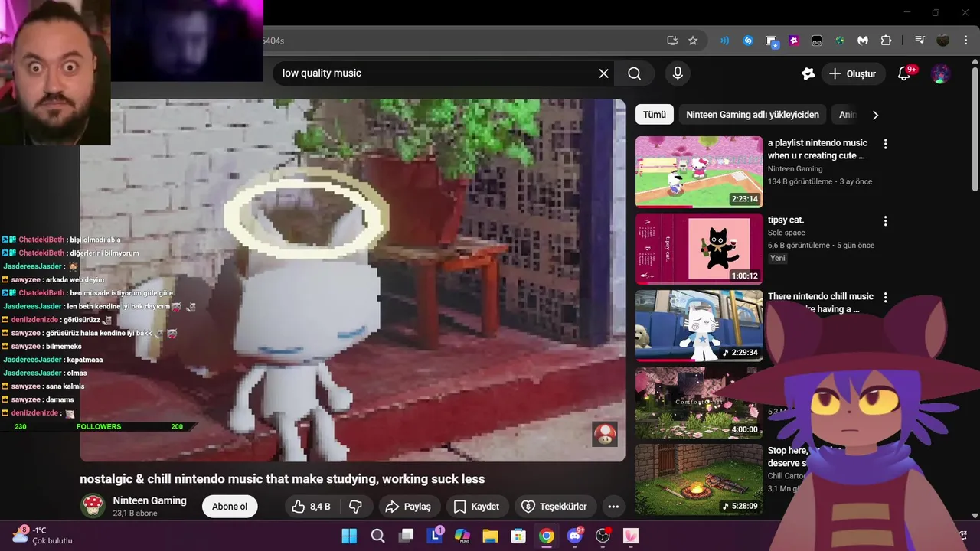Open File Explorer from taskbar
The height and width of the screenshot is (551, 980).
coord(490,536)
